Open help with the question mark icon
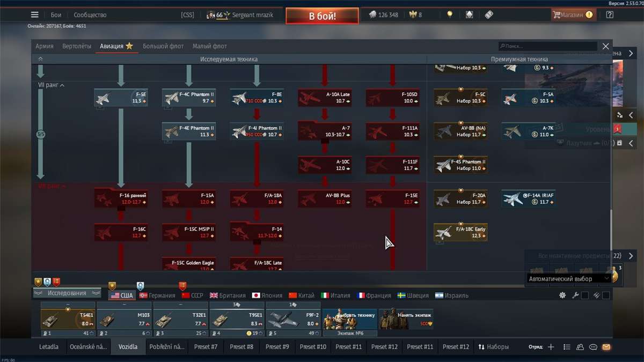644x362 pixels. [x=610, y=14]
